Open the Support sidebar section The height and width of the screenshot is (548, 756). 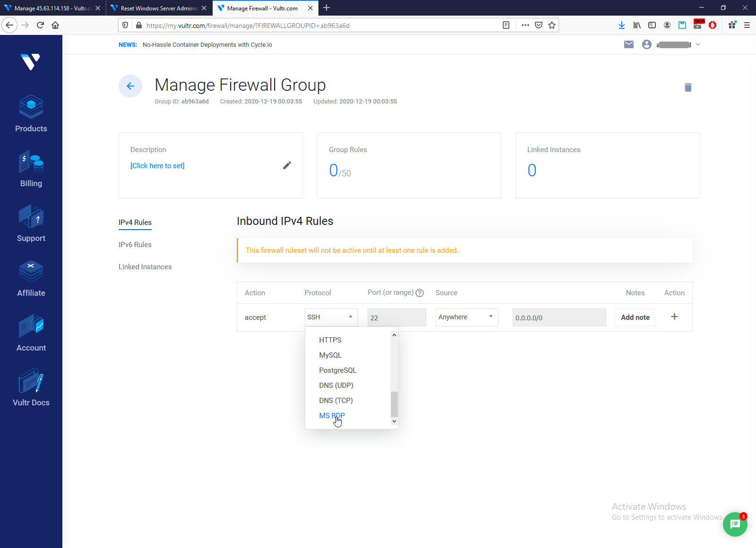[31, 223]
